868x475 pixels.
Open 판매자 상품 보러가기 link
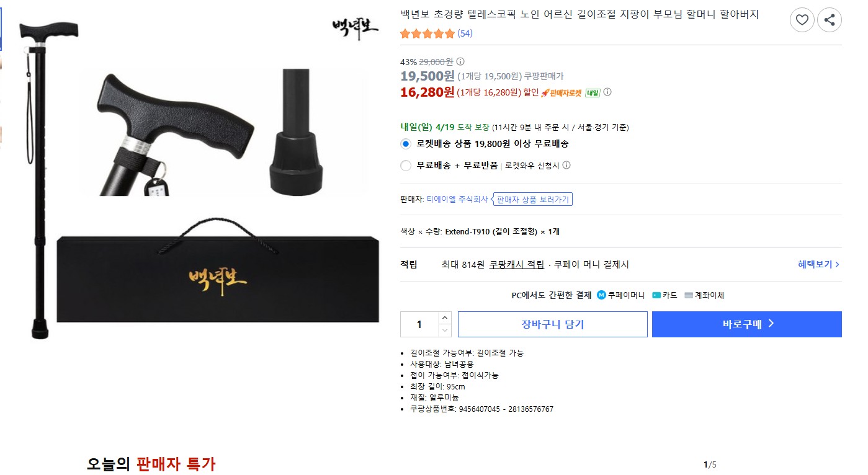(532, 199)
